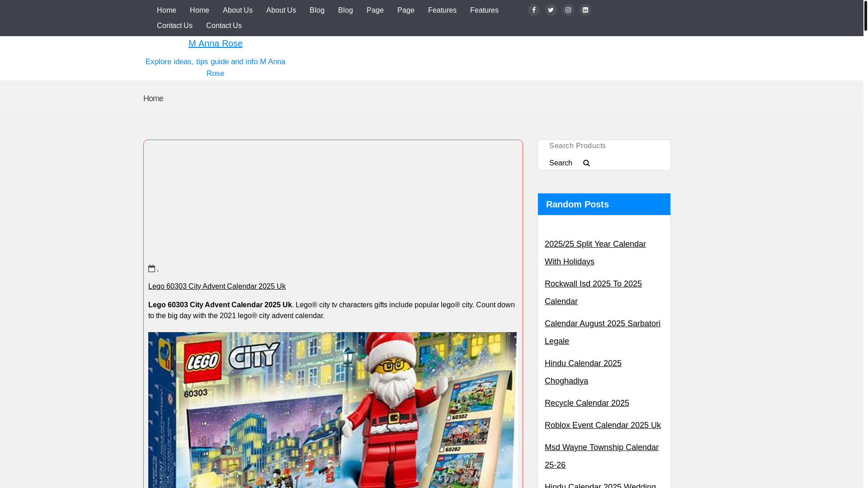Click the search magnifier icon
The image size is (868, 488).
586,163
